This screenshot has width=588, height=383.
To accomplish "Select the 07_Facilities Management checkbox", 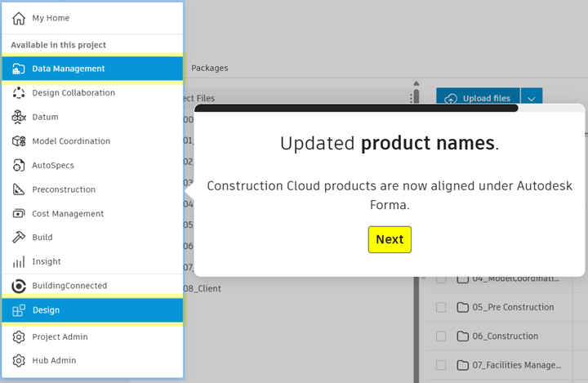I will (441, 365).
